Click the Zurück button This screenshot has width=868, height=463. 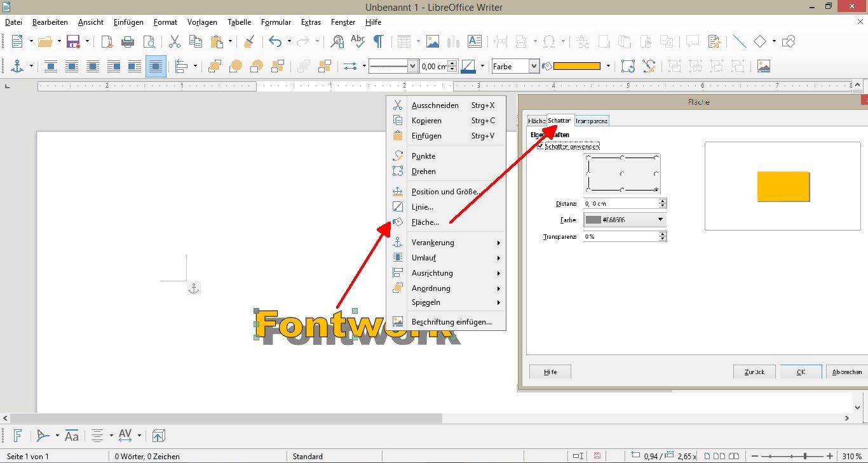pyautogui.click(x=754, y=372)
